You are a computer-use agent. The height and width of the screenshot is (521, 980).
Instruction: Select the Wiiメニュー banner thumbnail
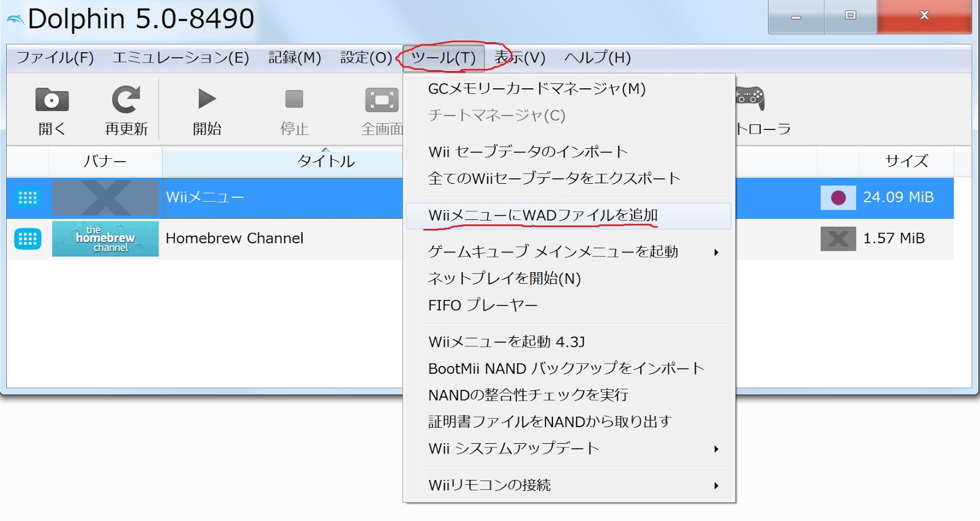point(105,198)
